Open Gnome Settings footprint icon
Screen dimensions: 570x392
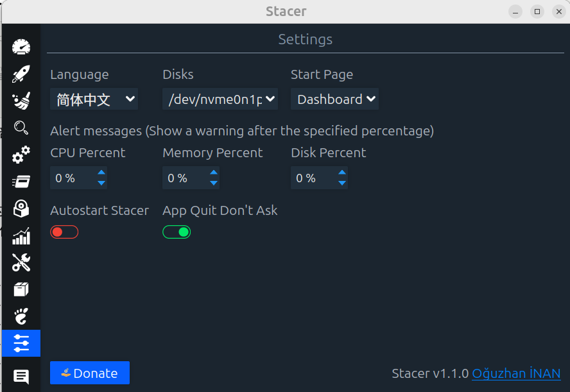pyautogui.click(x=21, y=316)
